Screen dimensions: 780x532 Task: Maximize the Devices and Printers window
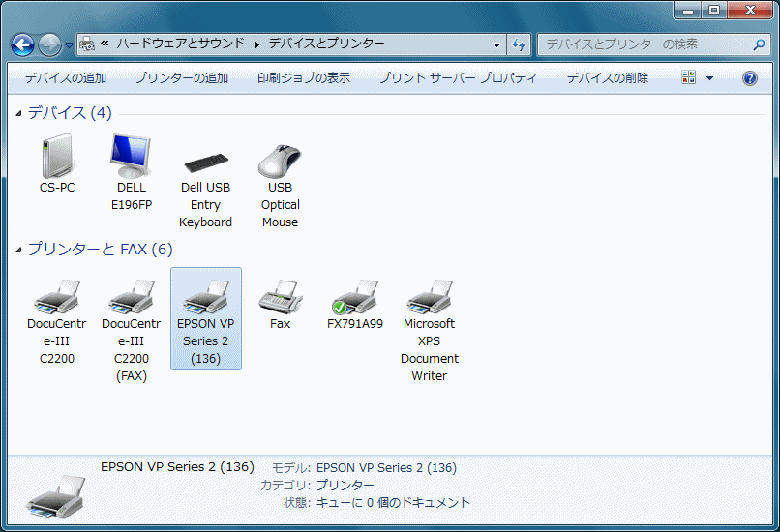714,10
